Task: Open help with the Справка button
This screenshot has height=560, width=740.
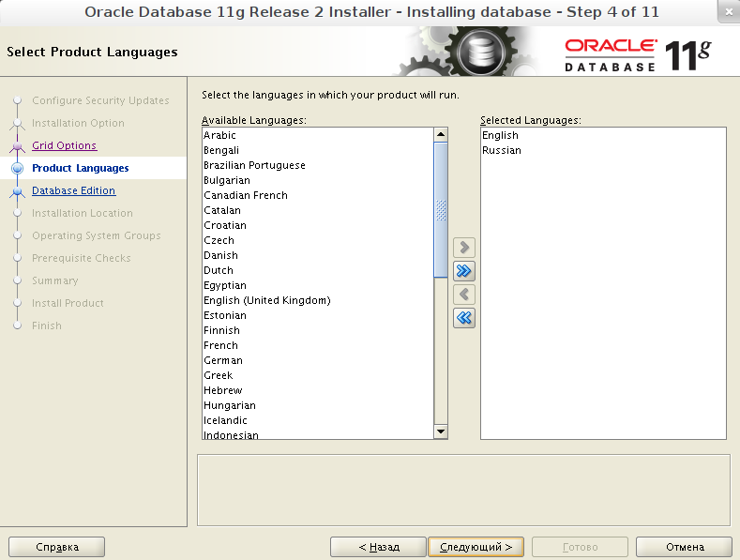Action: pos(56,547)
